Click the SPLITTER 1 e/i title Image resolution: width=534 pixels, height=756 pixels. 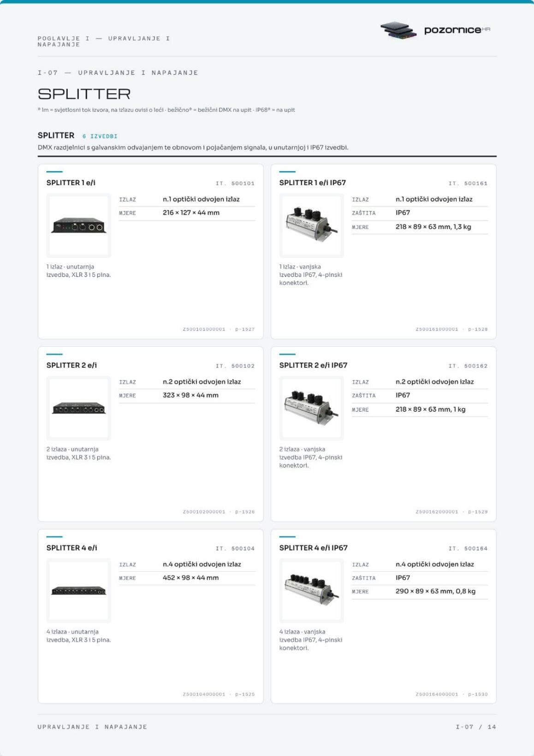[71, 183]
